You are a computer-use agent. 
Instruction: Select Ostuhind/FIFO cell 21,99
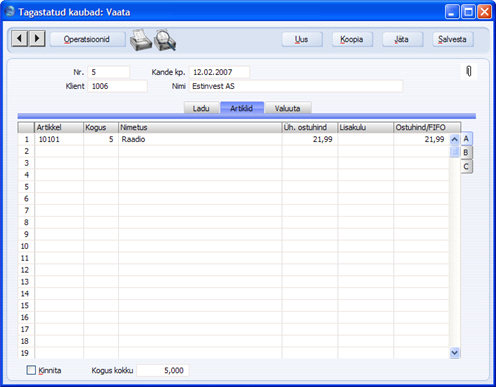point(421,139)
